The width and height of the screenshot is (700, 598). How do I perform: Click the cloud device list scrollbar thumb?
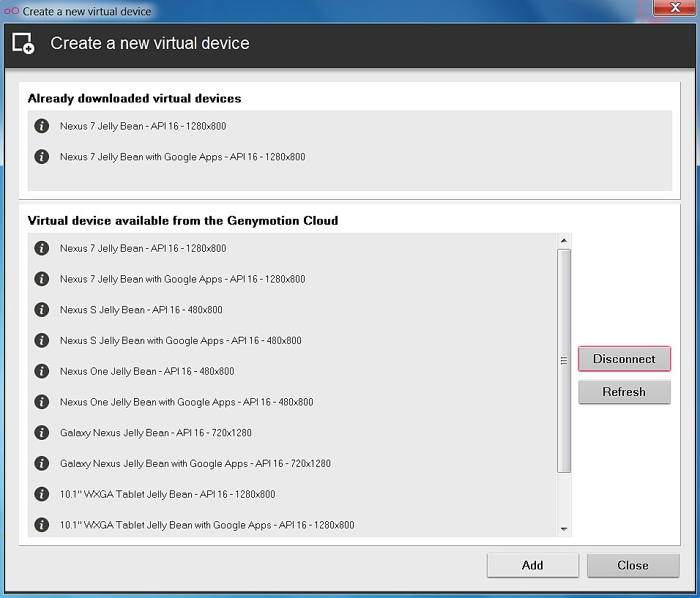564,360
